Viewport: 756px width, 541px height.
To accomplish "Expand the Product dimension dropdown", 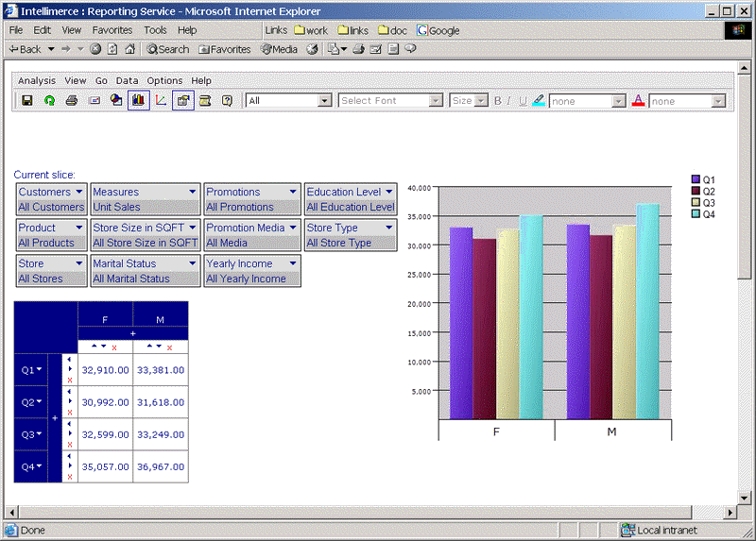I will [79, 228].
